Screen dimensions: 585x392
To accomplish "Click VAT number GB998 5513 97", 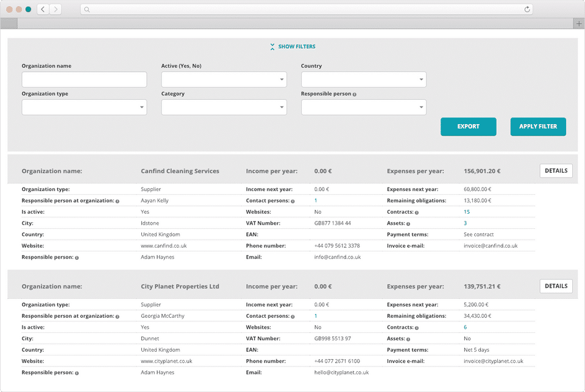I will (x=333, y=338).
